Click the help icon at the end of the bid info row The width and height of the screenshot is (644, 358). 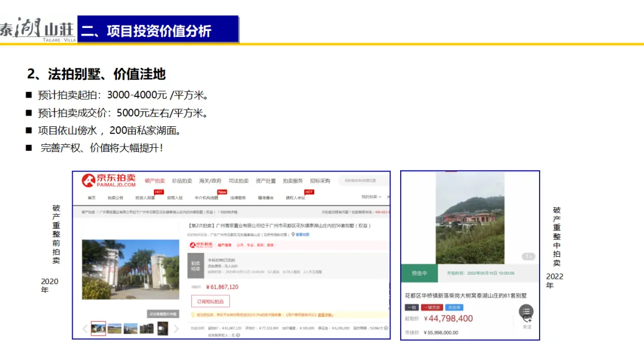pyautogui.click(x=386, y=328)
